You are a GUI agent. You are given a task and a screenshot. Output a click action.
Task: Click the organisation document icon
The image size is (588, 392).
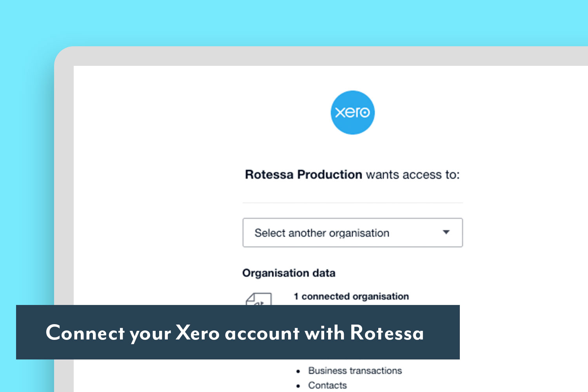coord(258,299)
